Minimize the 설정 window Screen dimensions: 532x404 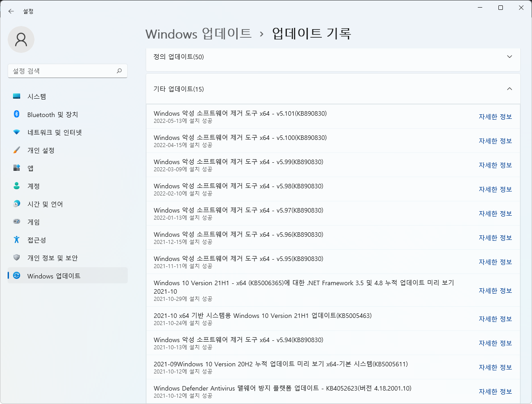(480, 8)
